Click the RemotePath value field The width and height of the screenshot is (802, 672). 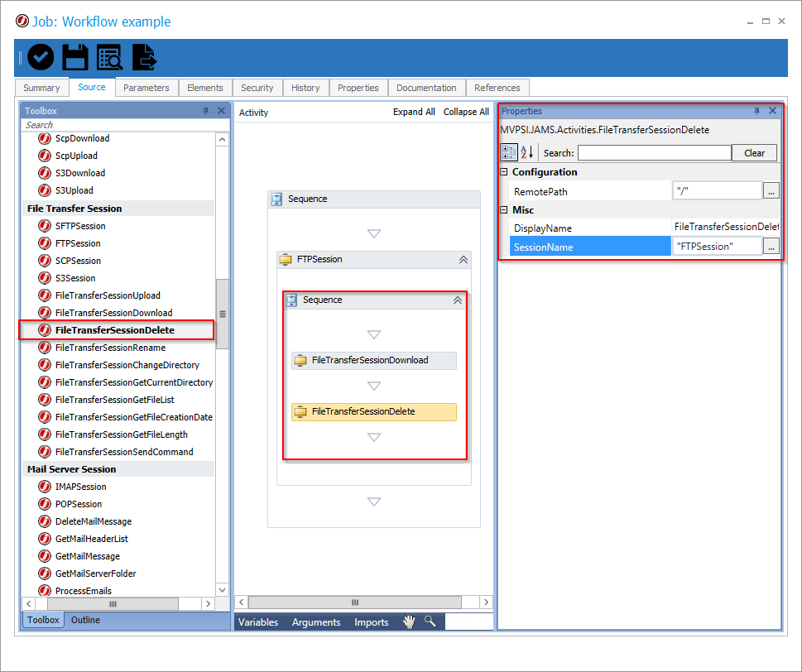click(x=717, y=190)
